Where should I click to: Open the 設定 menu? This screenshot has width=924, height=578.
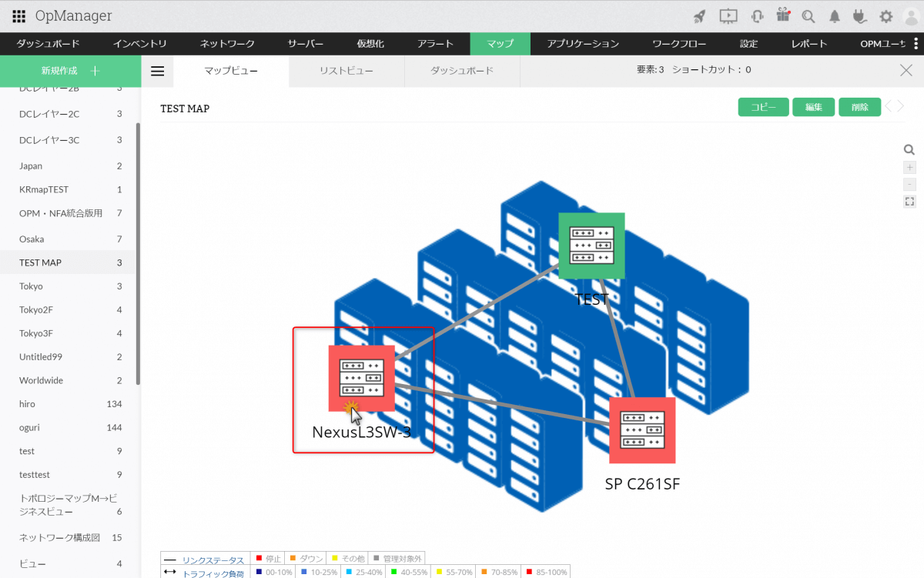748,44
